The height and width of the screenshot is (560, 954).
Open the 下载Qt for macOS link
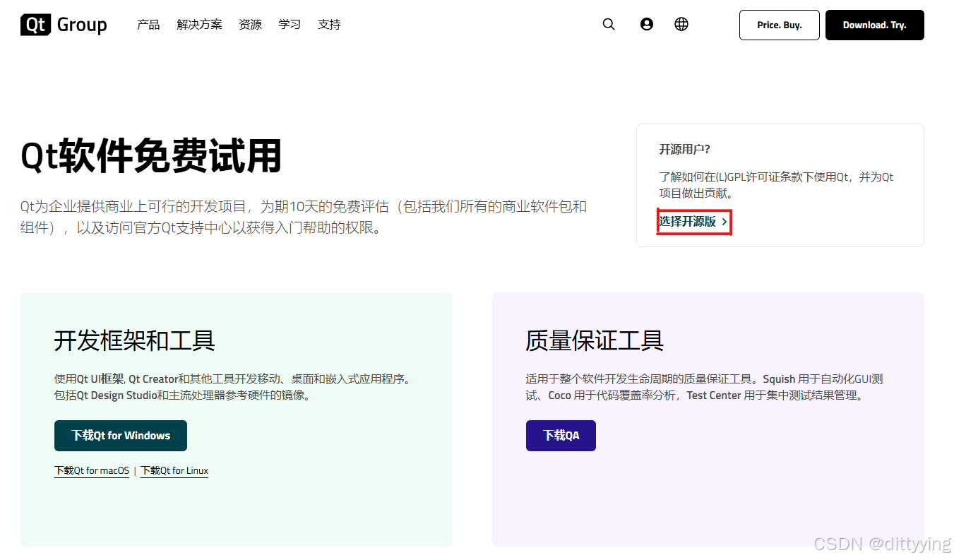(x=92, y=470)
